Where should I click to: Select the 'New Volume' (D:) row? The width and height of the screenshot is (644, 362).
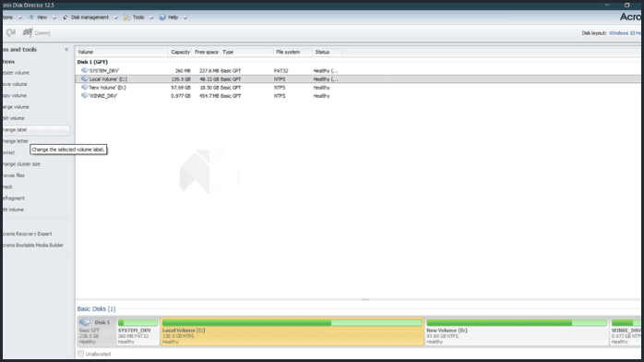358,88
